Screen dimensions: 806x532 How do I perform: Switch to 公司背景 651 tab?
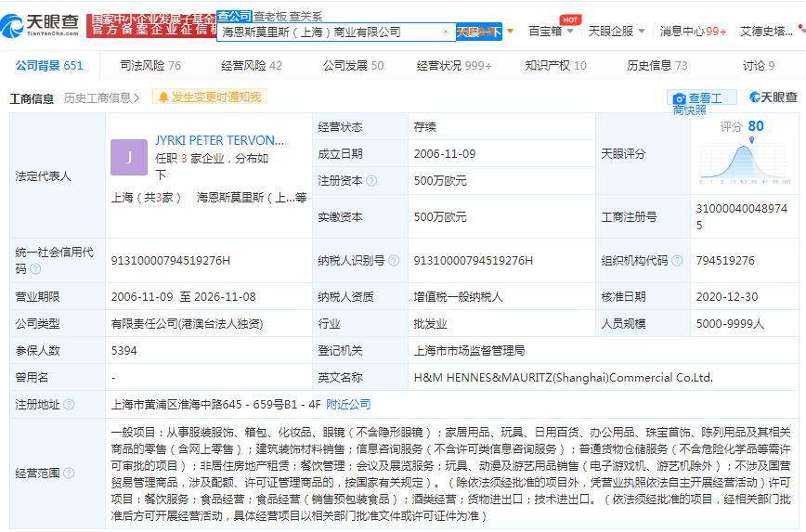tap(49, 66)
